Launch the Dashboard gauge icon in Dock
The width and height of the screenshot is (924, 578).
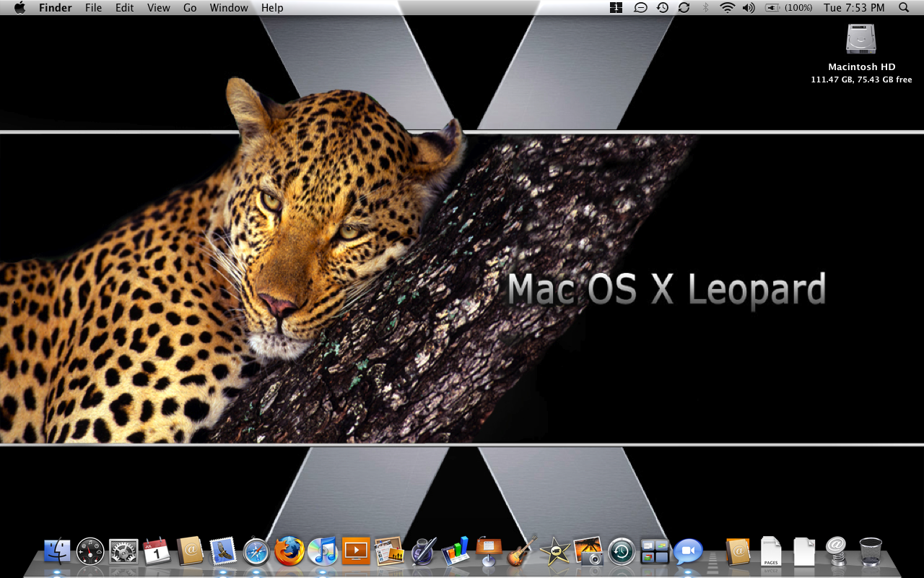[90, 551]
